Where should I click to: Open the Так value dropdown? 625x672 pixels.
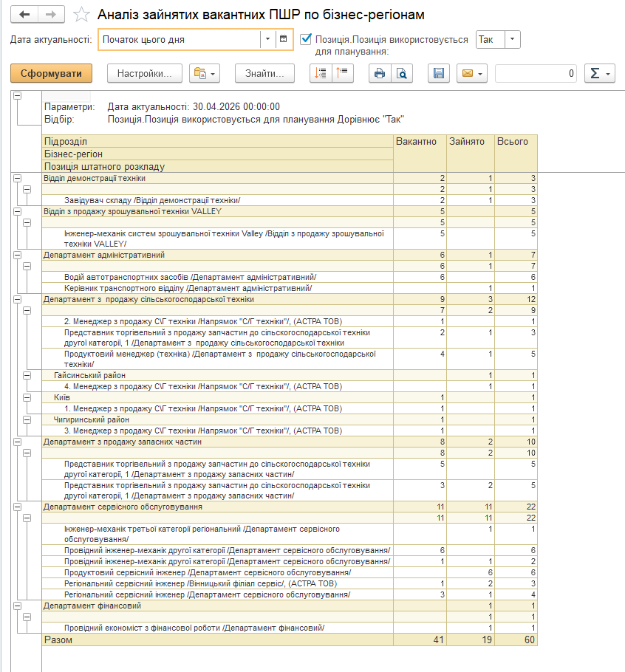point(513,39)
